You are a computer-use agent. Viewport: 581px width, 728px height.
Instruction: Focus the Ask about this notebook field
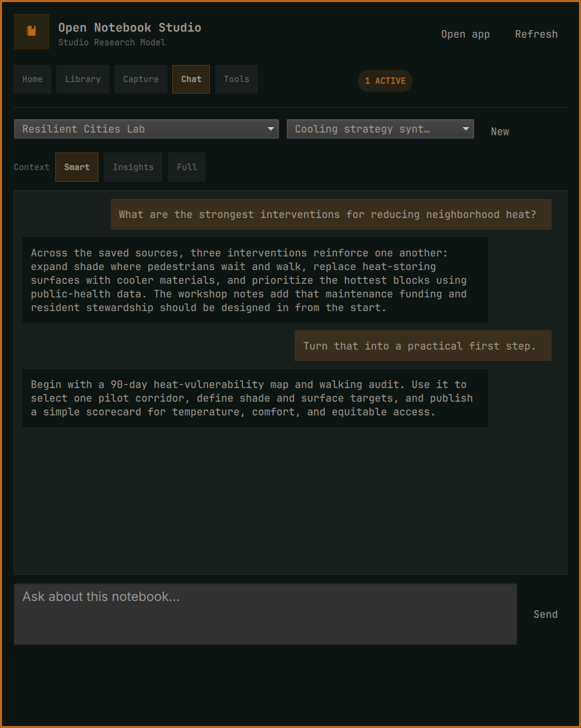click(265, 615)
